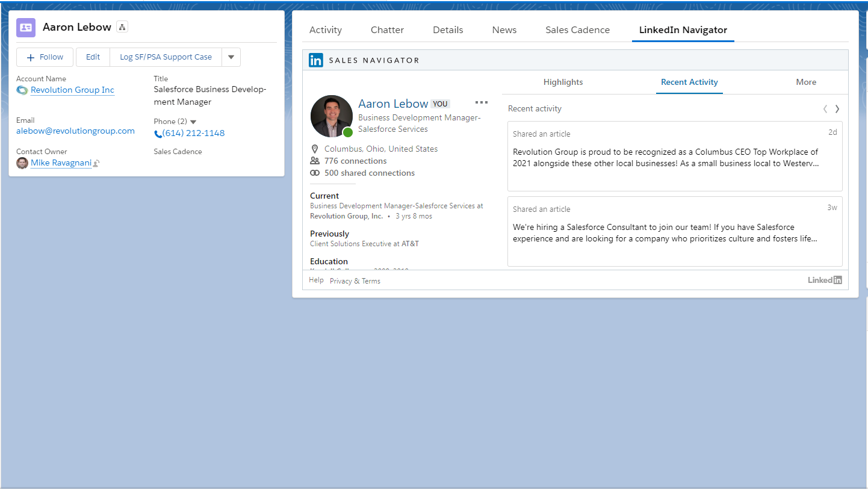Viewport: 868px width, 490px height.
Task: Select the Sales Cadence tab
Action: coord(578,29)
